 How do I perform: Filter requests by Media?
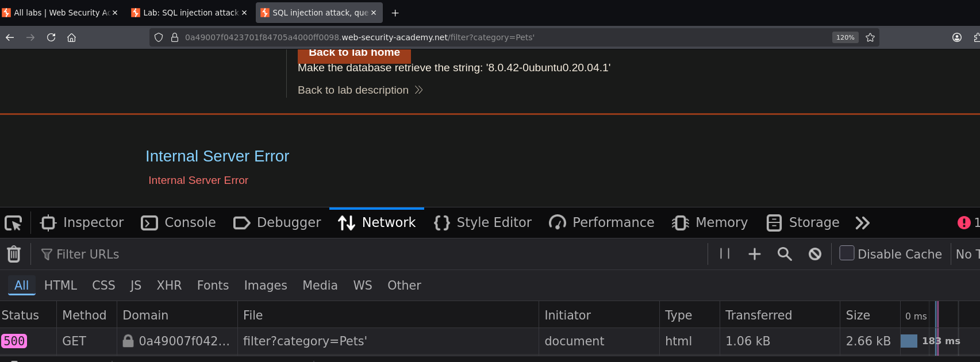point(320,286)
